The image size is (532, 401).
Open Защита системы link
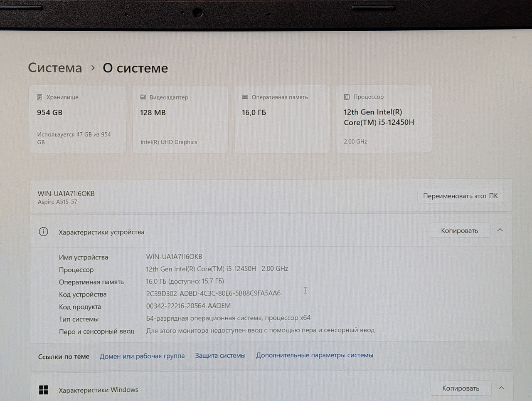tap(220, 356)
